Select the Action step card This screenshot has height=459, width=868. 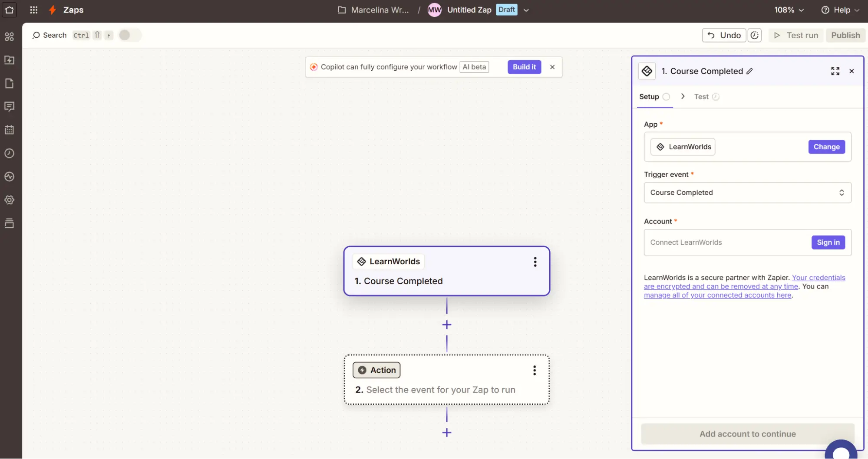pyautogui.click(x=446, y=380)
